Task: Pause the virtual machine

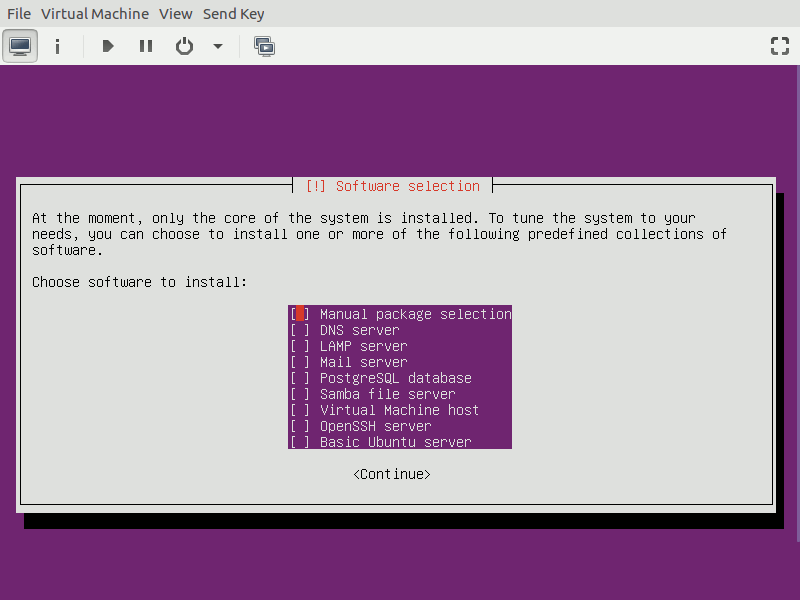Action: (146, 46)
